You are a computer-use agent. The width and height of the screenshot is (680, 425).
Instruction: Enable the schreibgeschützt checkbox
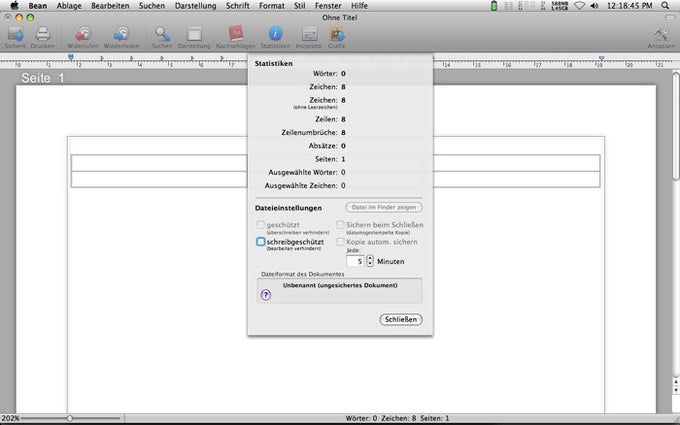point(260,242)
